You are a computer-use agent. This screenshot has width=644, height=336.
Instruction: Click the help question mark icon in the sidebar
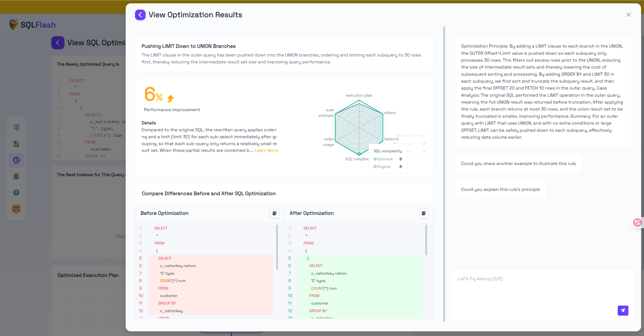[x=16, y=192]
